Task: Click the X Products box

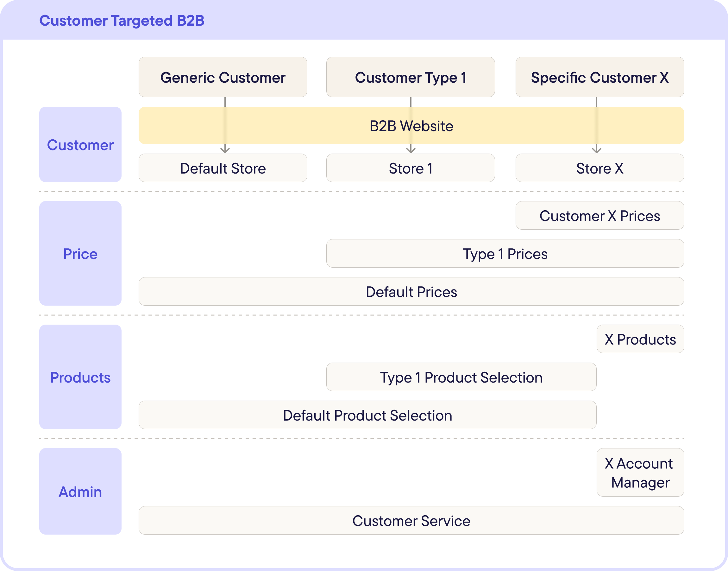Action: 640,339
